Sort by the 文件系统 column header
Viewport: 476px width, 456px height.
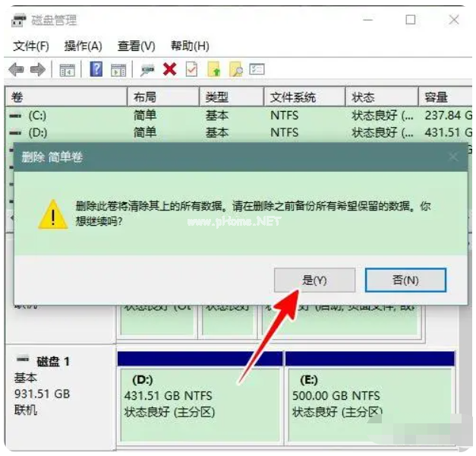point(293,97)
